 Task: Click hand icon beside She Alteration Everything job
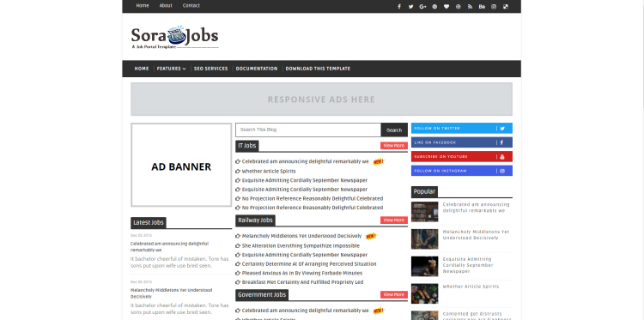pyautogui.click(x=238, y=245)
